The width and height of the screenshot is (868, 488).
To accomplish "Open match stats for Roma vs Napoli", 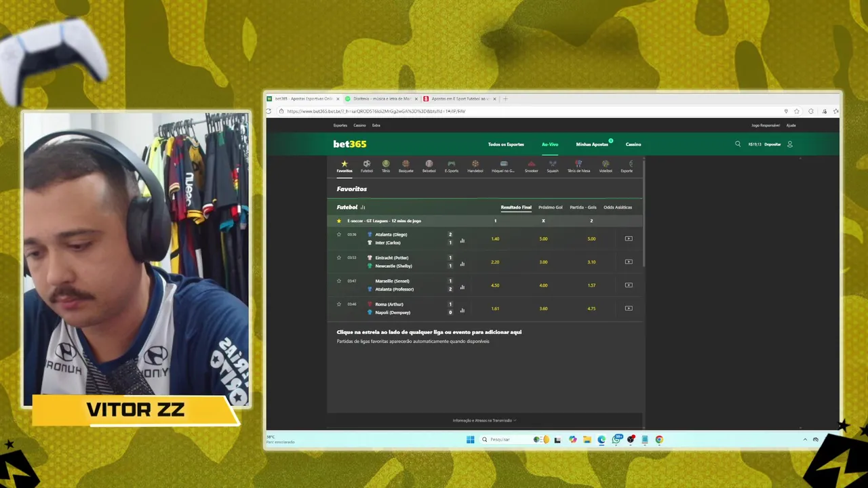I will click(462, 310).
